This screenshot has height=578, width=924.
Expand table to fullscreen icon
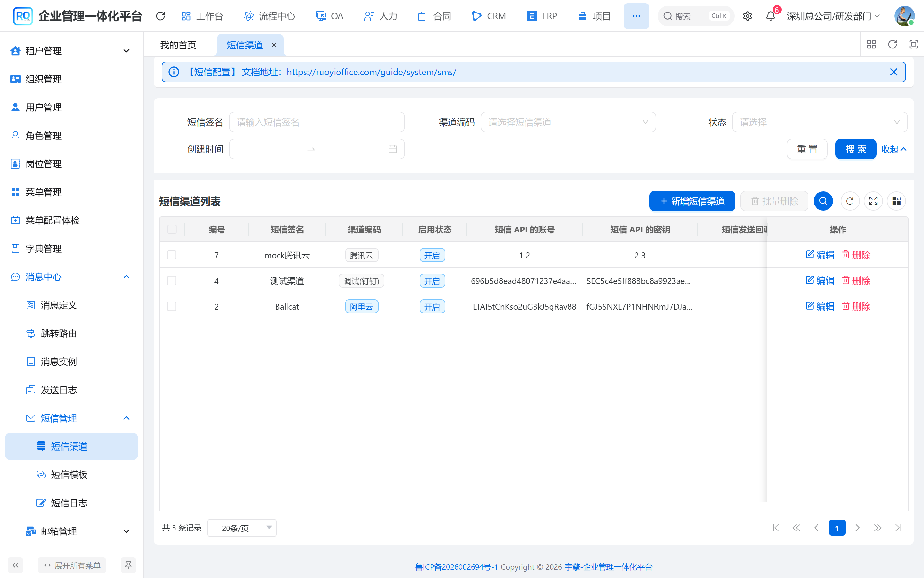(x=873, y=201)
